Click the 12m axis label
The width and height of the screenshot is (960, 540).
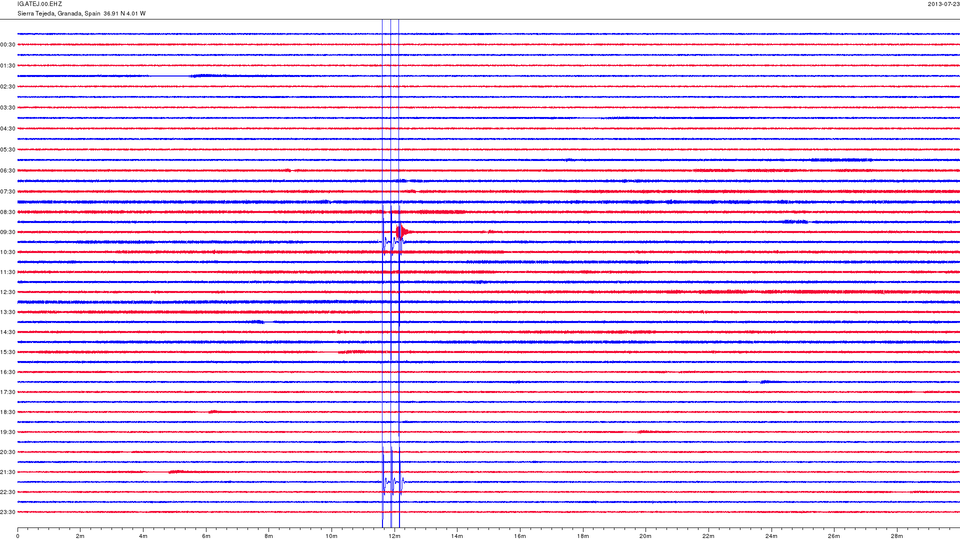[394, 536]
